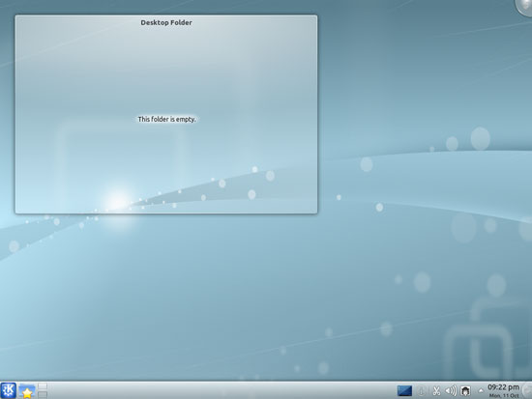Click the blue screen icon in the panel
Viewport: 532px width, 399px height.
point(404,390)
